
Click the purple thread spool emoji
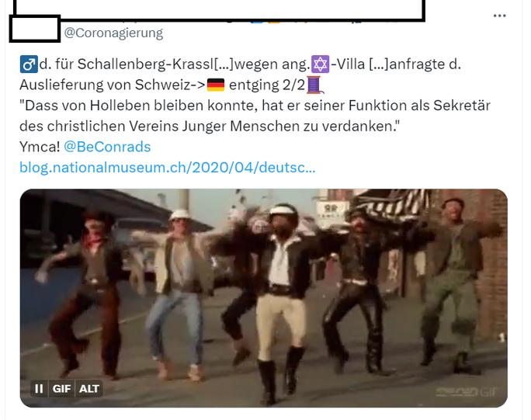pyautogui.click(x=315, y=85)
